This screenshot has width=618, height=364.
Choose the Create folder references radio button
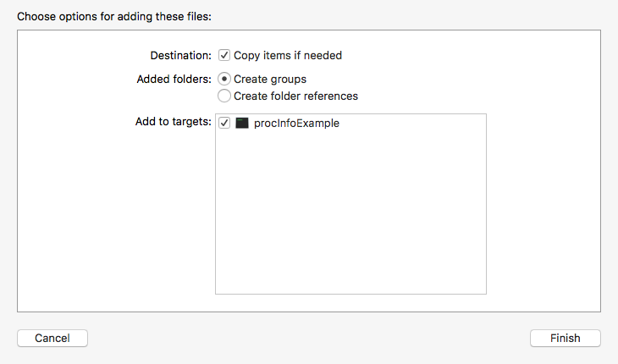tap(224, 96)
